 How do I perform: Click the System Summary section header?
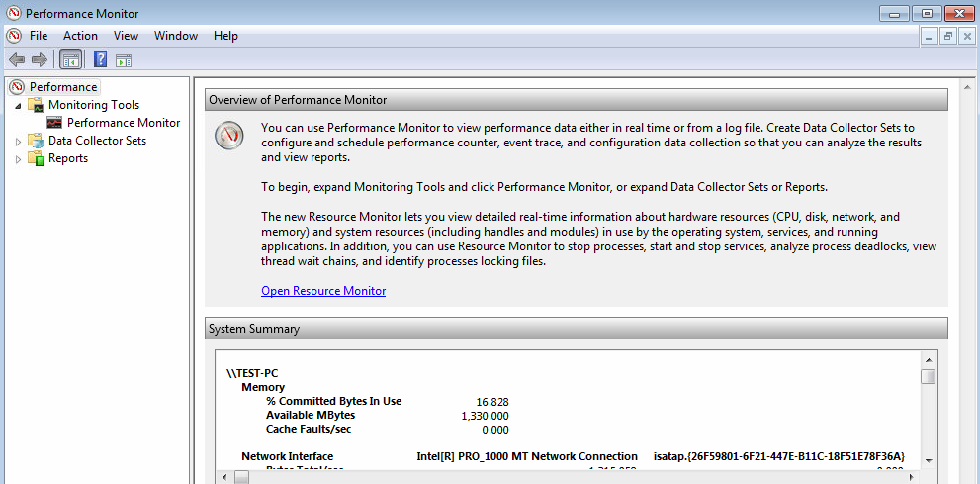(577, 329)
